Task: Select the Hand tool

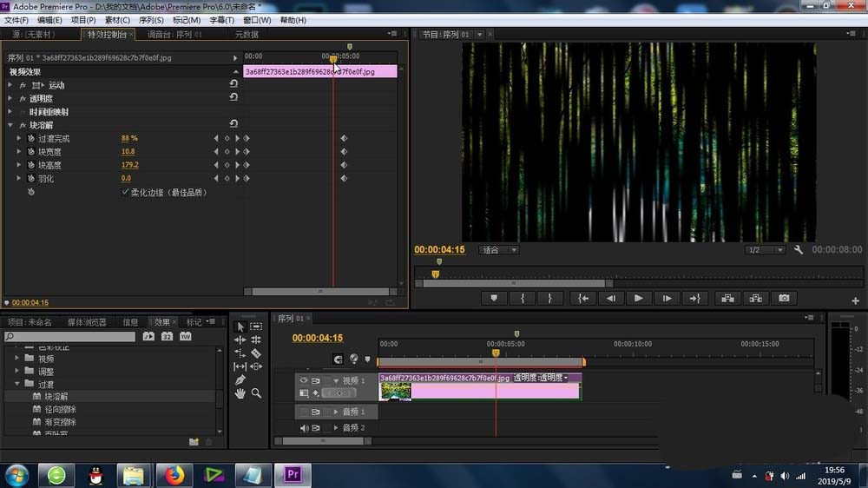Action: pos(240,393)
